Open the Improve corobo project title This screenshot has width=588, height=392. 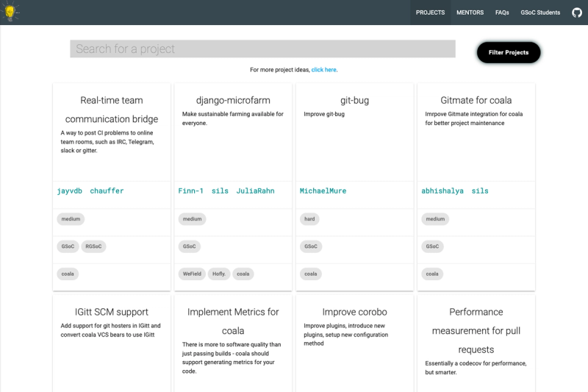[x=354, y=312]
